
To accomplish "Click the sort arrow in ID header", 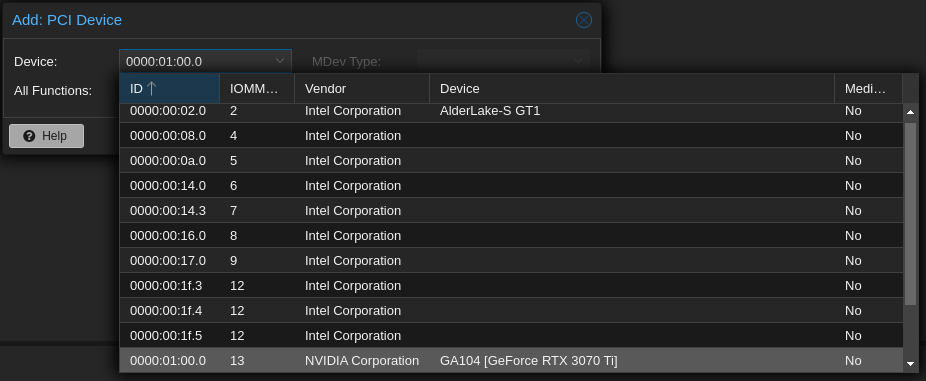I will 151,89.
